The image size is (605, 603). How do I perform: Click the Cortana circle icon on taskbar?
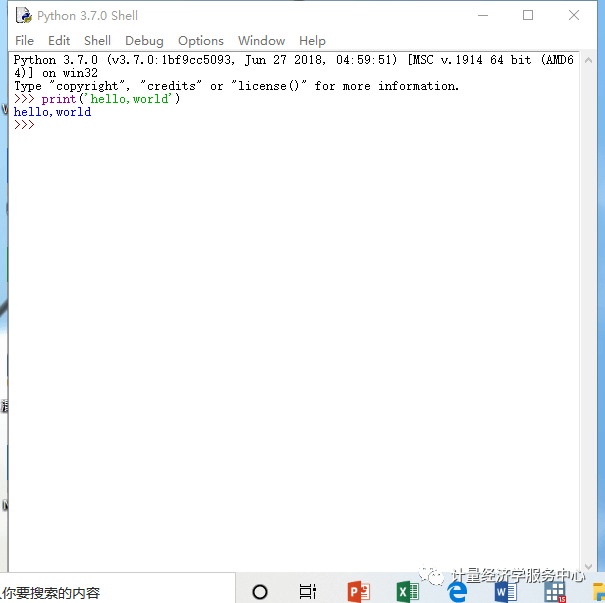tap(260, 591)
